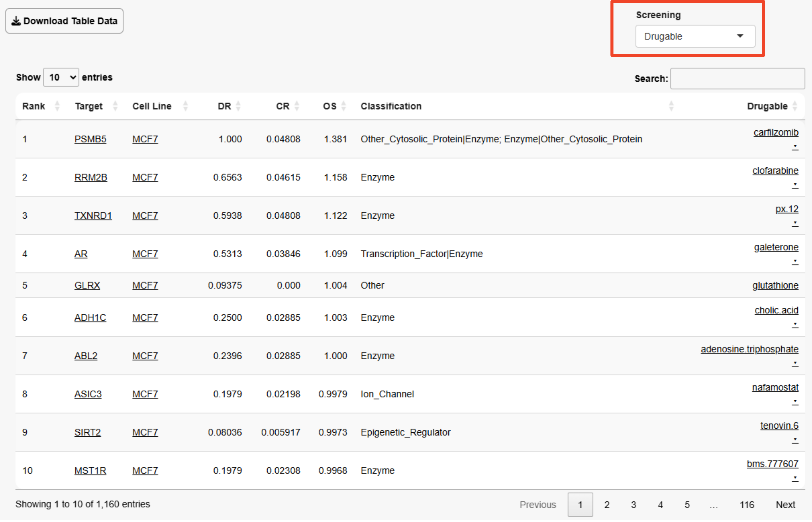
Task: Click Download Table Data button
Action: 64,21
